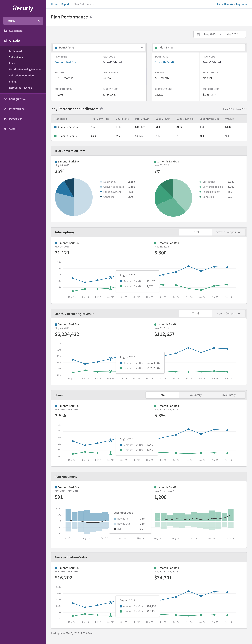
Task: Click the Analytics bar chart icon
Action: point(5,41)
